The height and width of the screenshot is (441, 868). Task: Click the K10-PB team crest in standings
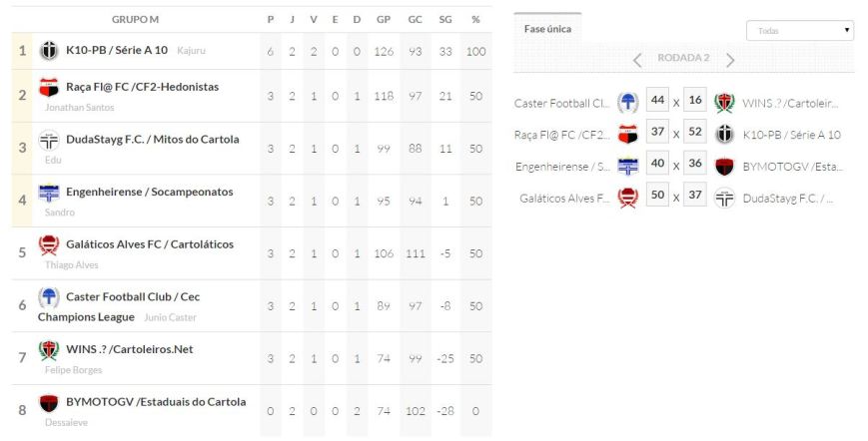(49, 50)
